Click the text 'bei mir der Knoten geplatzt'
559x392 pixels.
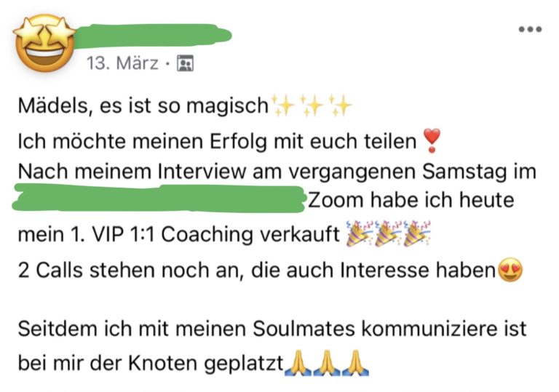[x=151, y=363]
